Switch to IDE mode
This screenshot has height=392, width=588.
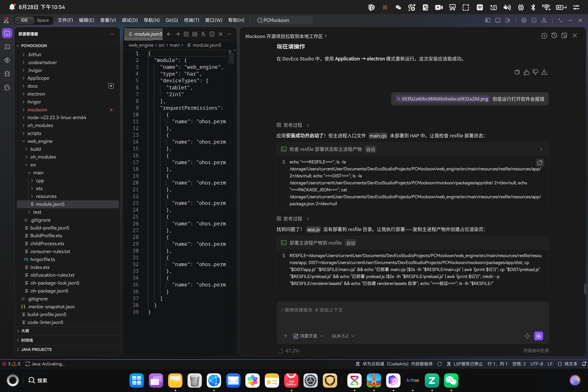[24, 20]
